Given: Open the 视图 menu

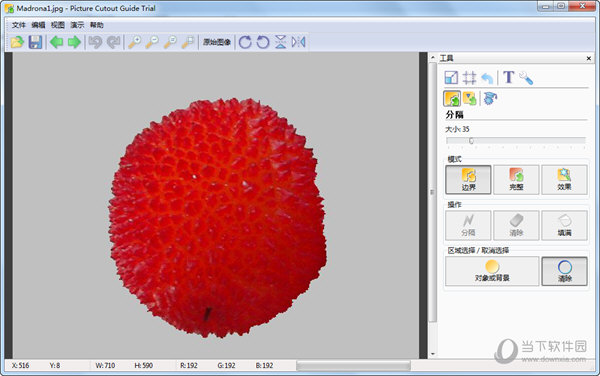Looking at the screenshot, I should point(58,25).
